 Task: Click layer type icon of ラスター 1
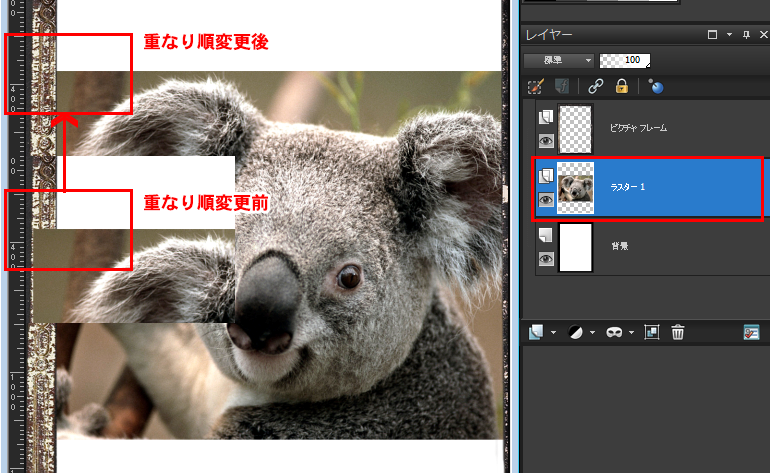click(x=546, y=176)
